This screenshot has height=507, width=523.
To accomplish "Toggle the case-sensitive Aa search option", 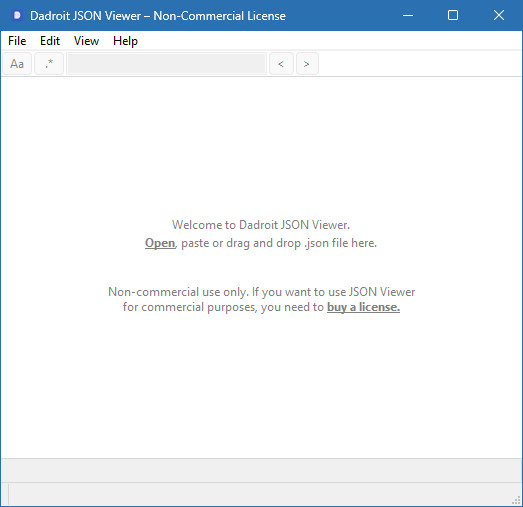I will coord(17,63).
